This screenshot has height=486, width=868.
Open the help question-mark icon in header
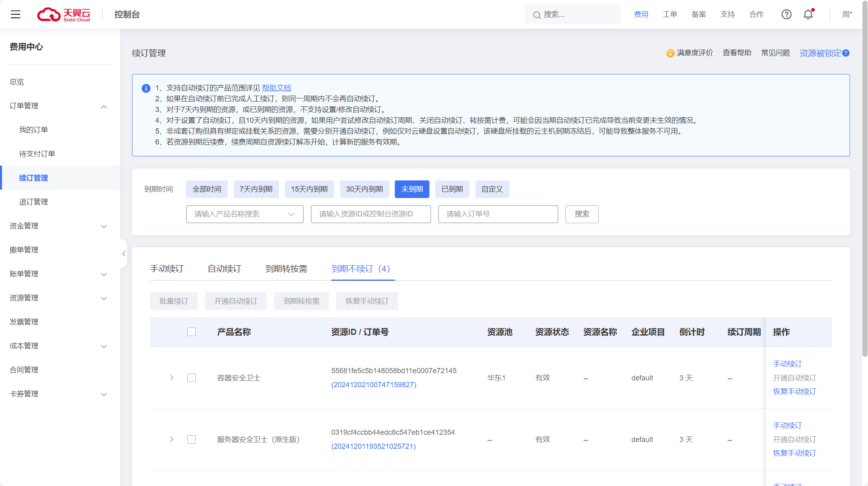pos(786,14)
